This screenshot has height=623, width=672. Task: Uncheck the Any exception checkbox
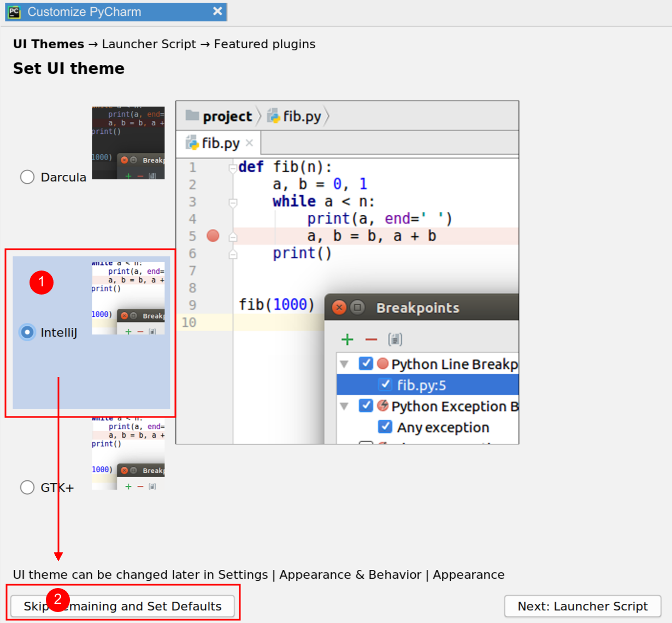pyautogui.click(x=385, y=426)
